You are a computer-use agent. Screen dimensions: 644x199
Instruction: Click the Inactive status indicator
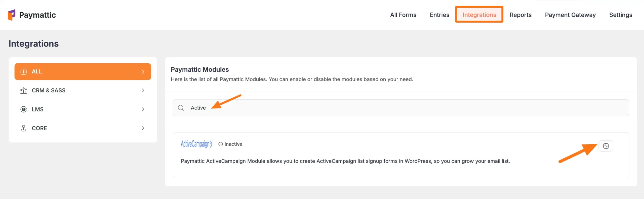click(x=230, y=144)
